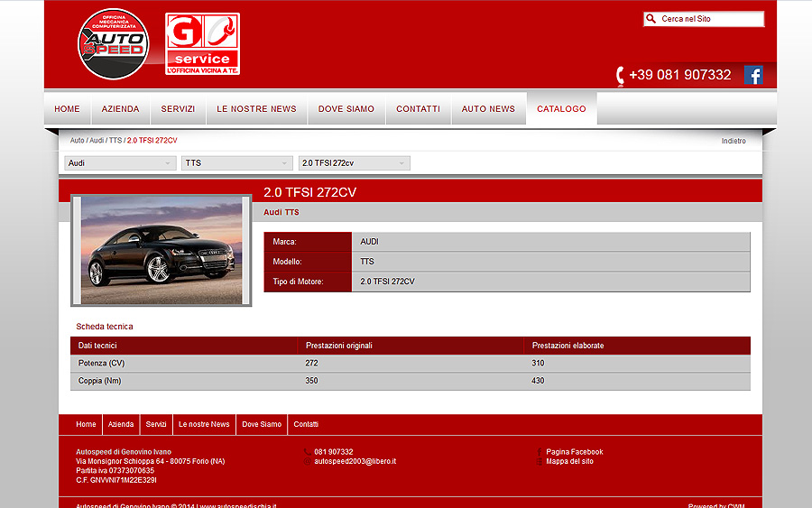
Task: Click the Tipo di Motore row value
Action: (387, 282)
